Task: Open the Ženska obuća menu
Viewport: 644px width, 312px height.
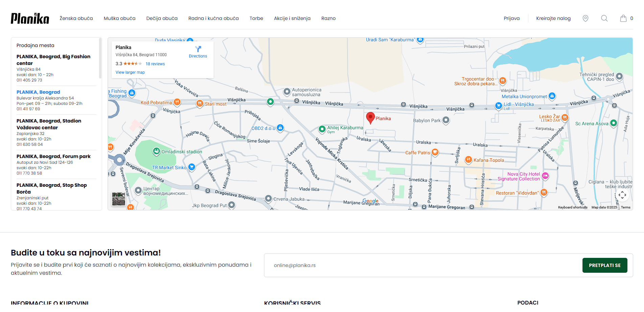Action: 76,18
